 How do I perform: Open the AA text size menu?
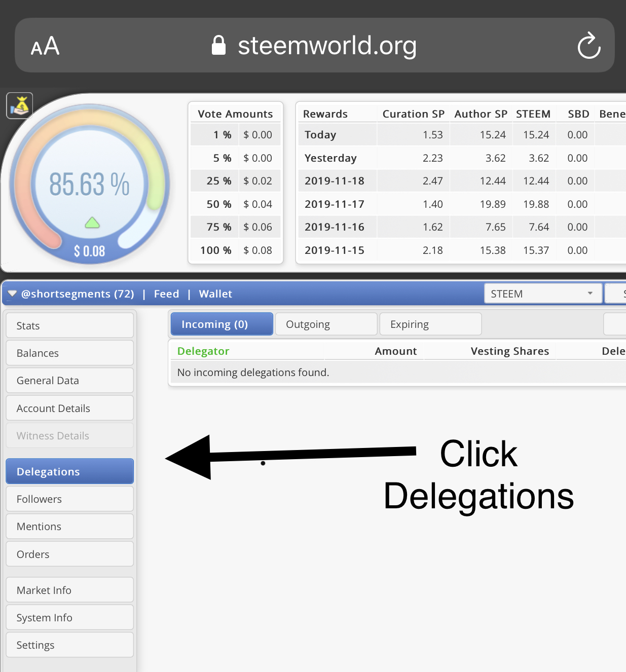(45, 47)
